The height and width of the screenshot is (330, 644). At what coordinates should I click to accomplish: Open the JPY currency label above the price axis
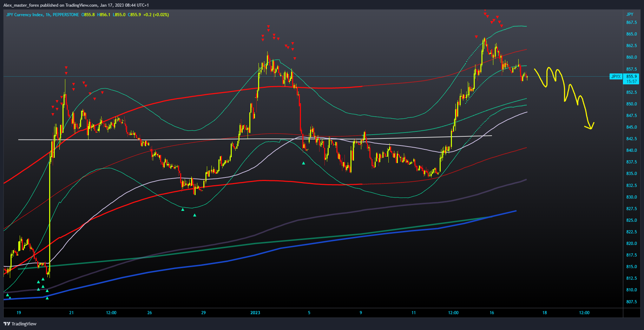tap(630, 14)
